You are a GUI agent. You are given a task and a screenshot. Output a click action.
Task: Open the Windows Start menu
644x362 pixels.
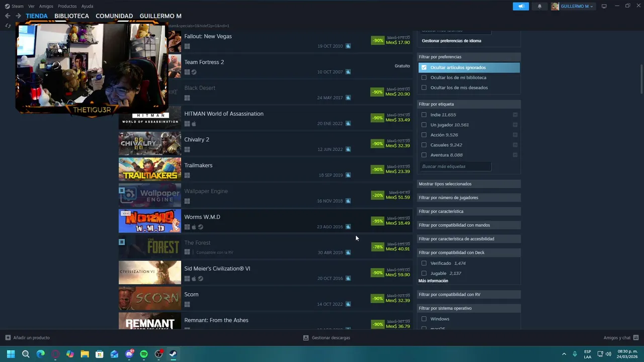pos(11,354)
